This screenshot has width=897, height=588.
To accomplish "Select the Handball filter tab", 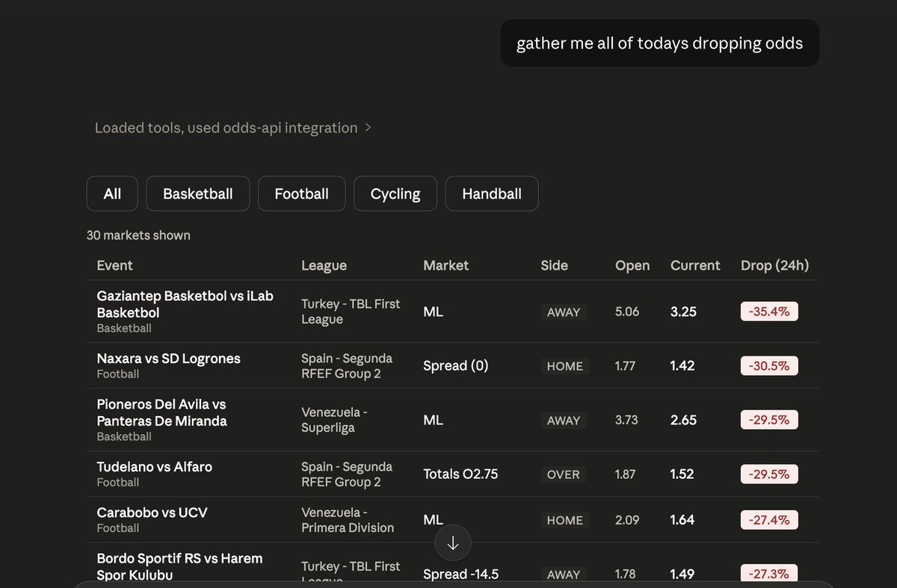I will click(x=492, y=194).
